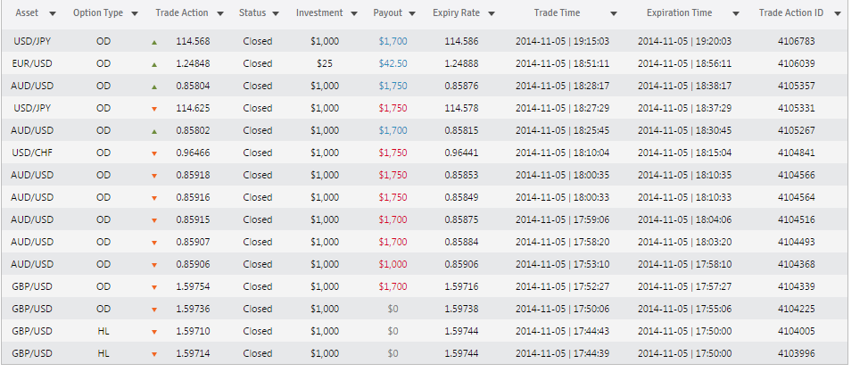The width and height of the screenshot is (868, 372).
Task: Click the $1,700 payout of the first USD/JPY trade
Action: click(393, 41)
